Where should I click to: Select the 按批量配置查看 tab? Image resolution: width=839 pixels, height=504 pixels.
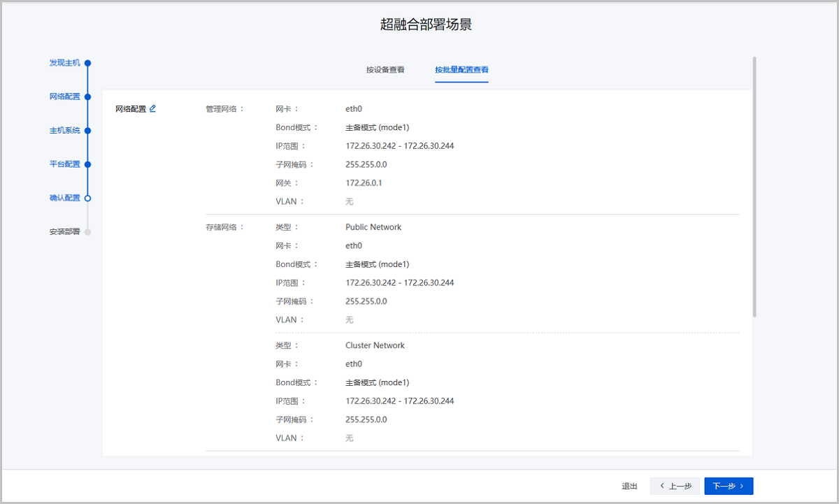click(461, 70)
